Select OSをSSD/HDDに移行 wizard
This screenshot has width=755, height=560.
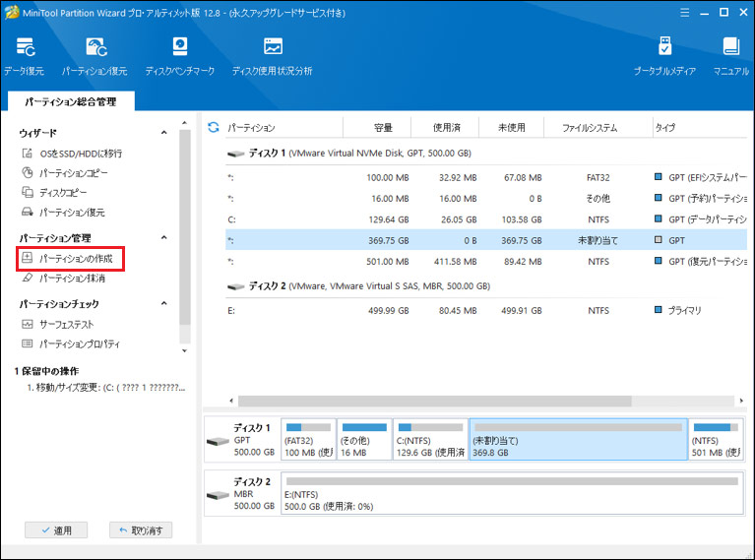tap(72, 154)
